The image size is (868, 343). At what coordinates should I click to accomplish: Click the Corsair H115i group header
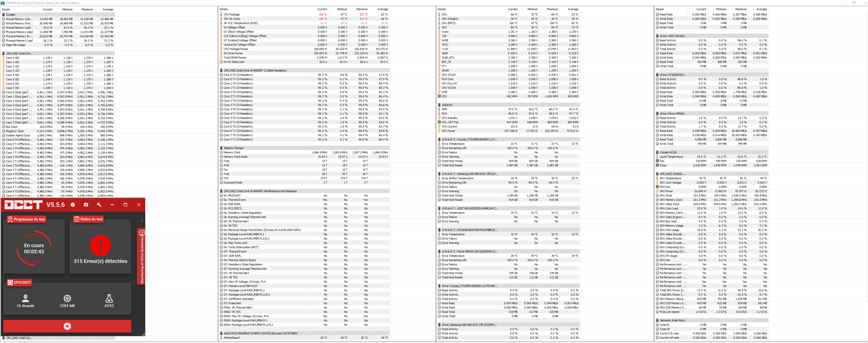tap(668, 152)
